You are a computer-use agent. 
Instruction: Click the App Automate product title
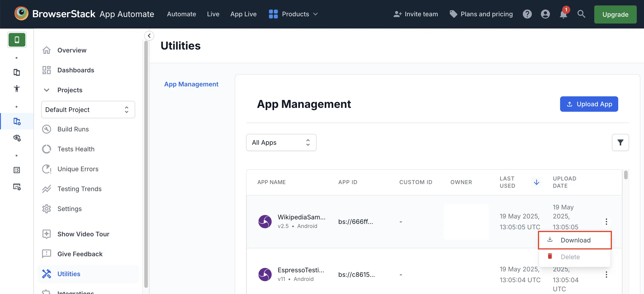coord(127,14)
